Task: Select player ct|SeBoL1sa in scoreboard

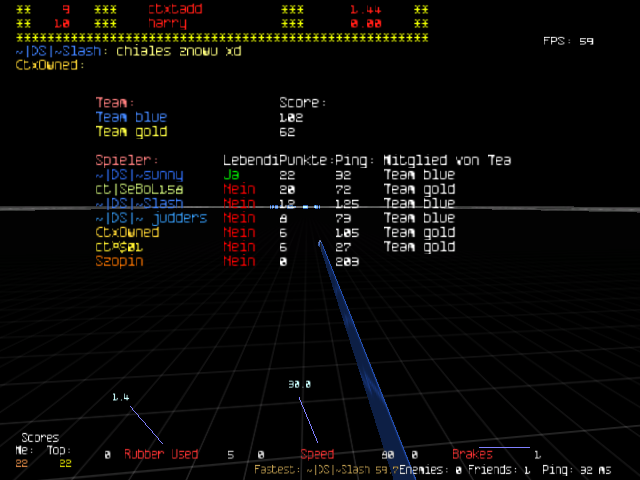Action: coord(139,189)
